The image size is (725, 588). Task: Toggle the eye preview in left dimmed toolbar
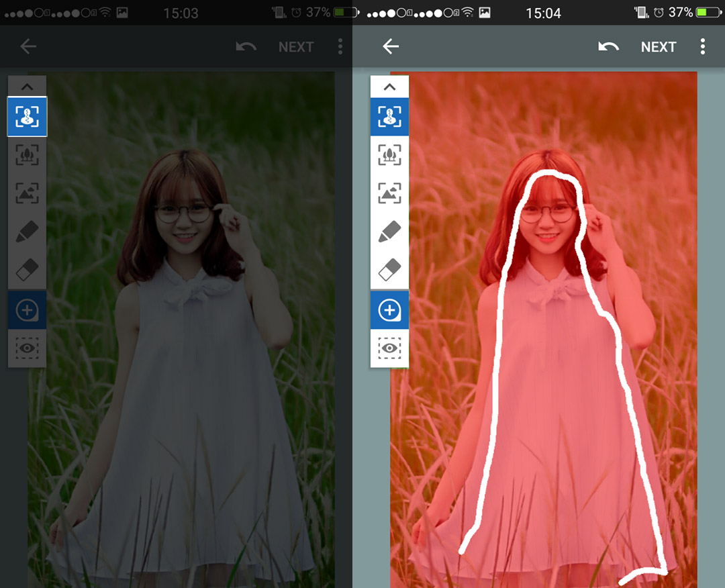point(27,348)
